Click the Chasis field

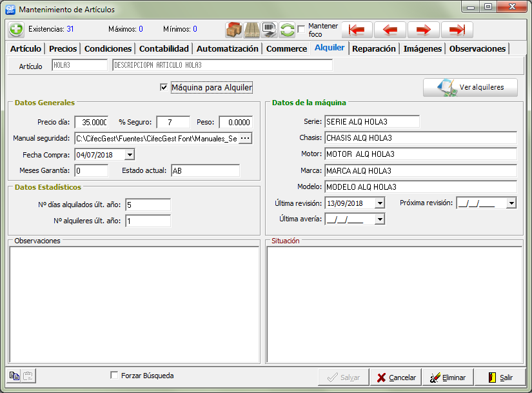[x=420, y=137]
